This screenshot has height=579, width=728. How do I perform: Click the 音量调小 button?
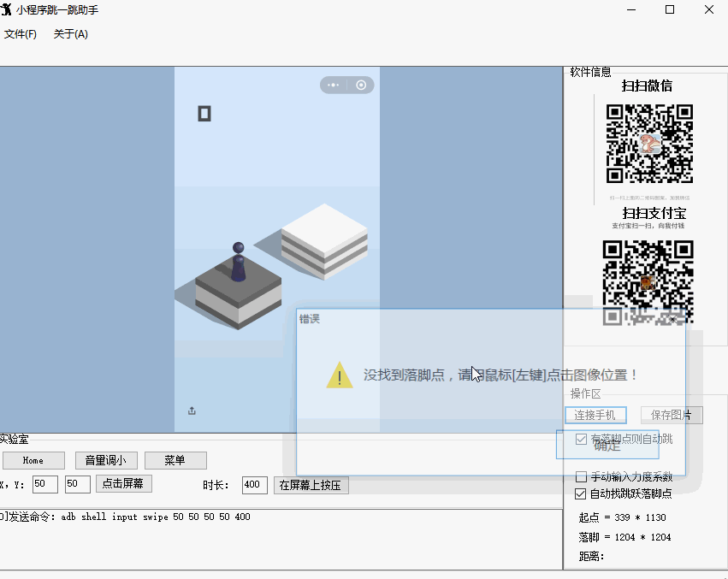(x=106, y=460)
